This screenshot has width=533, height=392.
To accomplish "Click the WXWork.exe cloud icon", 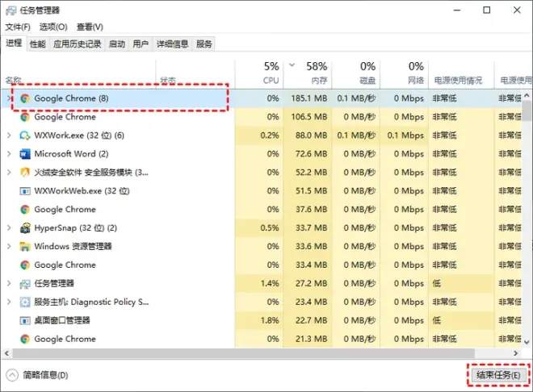I will point(25,136).
